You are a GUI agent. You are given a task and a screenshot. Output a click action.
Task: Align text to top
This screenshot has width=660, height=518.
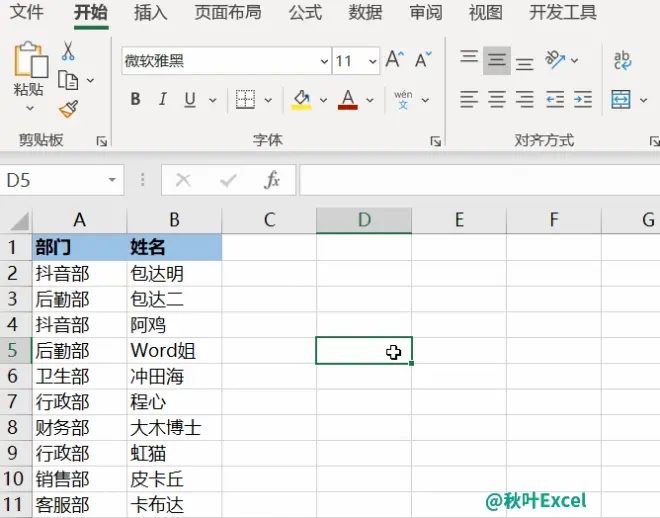[x=469, y=56]
